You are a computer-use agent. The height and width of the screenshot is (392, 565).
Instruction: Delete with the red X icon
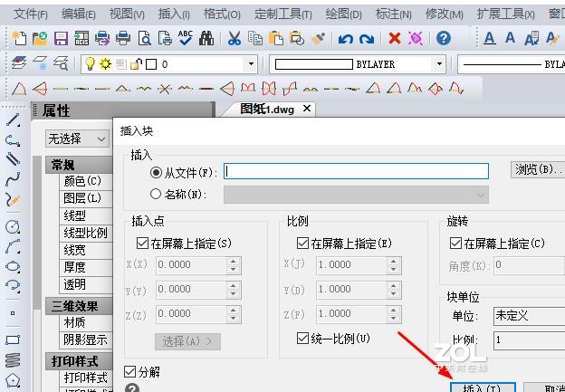395,38
